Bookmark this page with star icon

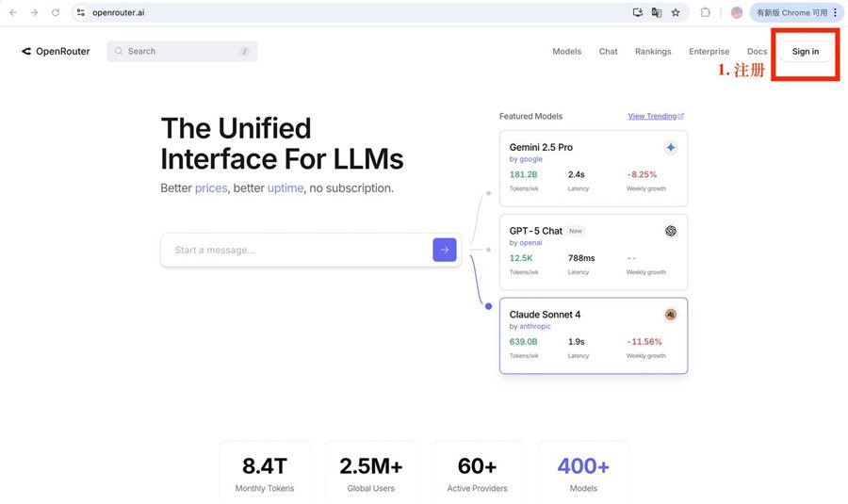(676, 12)
